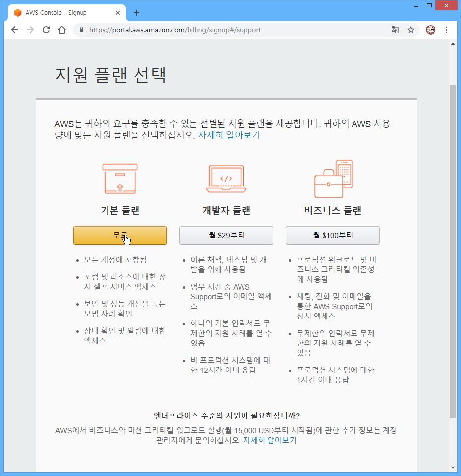Click the browser Back arrow
461x476 pixels.
point(15,30)
